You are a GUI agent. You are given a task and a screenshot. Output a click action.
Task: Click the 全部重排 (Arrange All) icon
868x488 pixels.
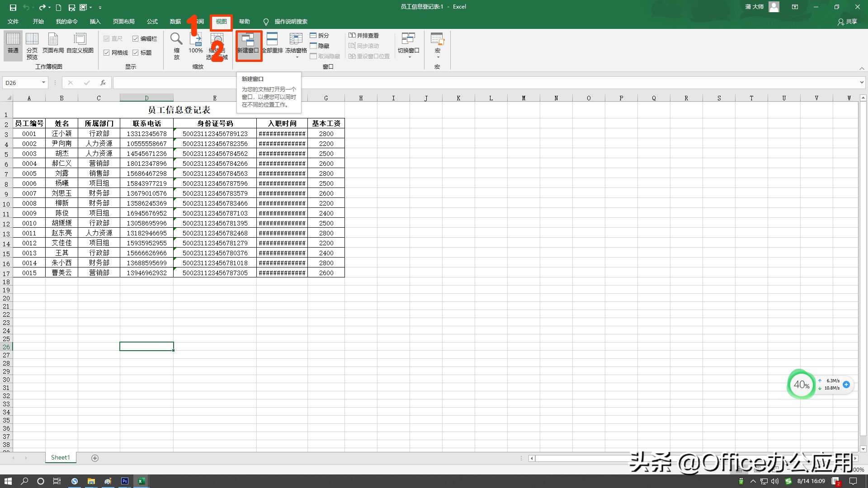[x=272, y=40]
